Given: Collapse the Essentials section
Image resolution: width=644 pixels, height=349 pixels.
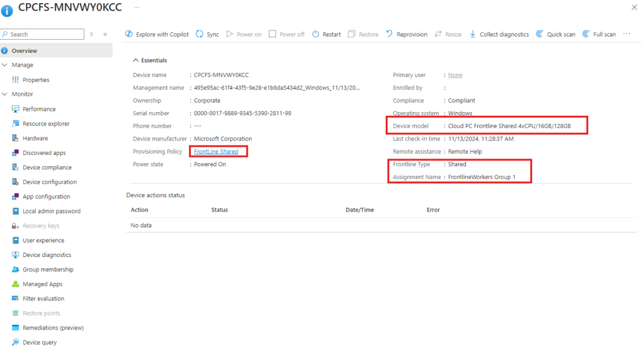Looking at the screenshot, I should coord(135,60).
